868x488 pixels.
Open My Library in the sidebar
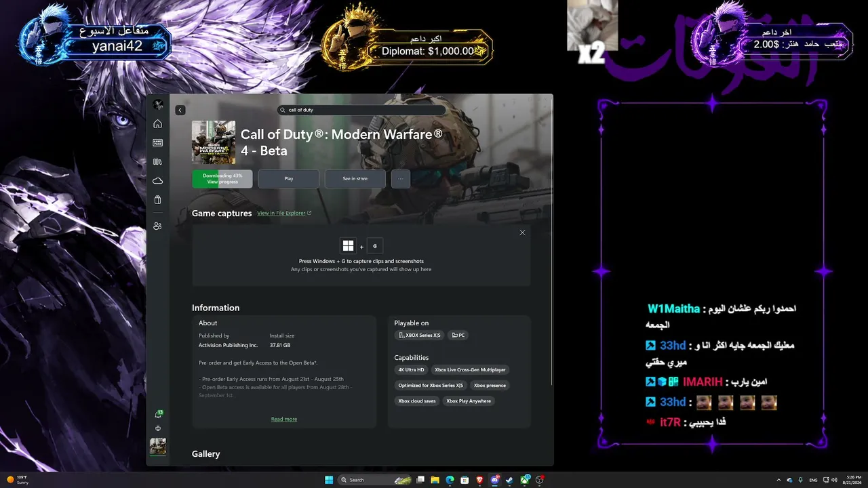158,162
